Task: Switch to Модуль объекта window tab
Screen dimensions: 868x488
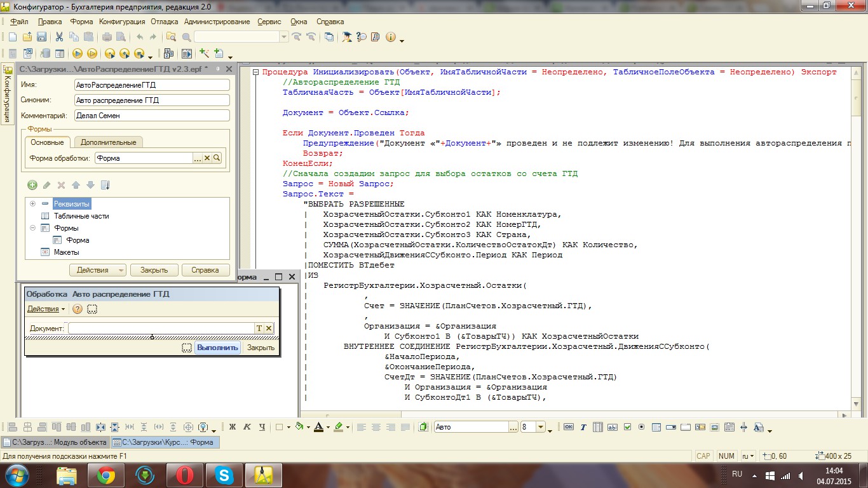Action: pos(55,442)
